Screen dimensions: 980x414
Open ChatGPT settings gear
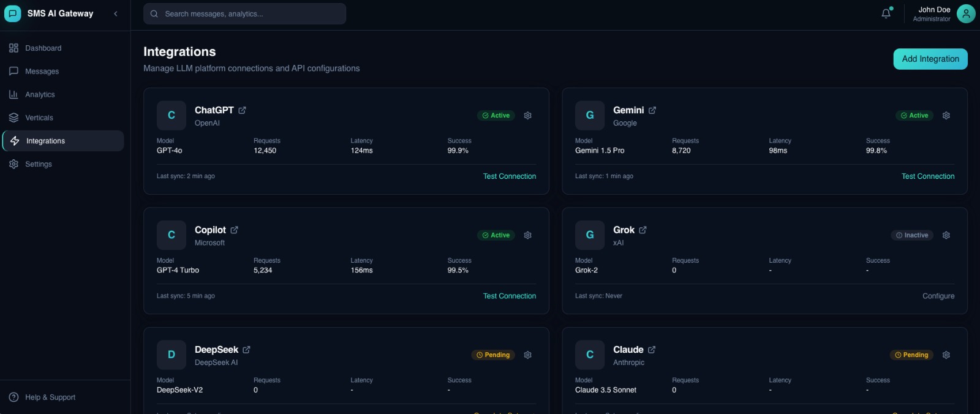528,116
